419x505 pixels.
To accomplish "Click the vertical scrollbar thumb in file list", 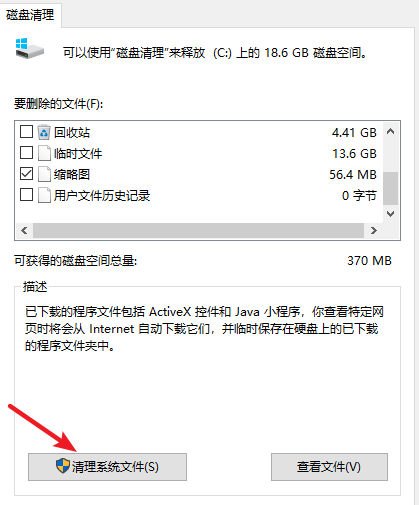I will 391,188.
